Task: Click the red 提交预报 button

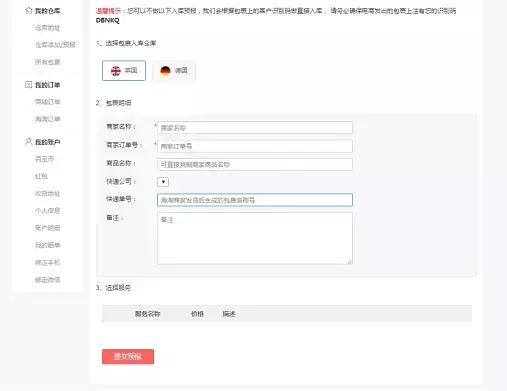Action: pos(128,357)
